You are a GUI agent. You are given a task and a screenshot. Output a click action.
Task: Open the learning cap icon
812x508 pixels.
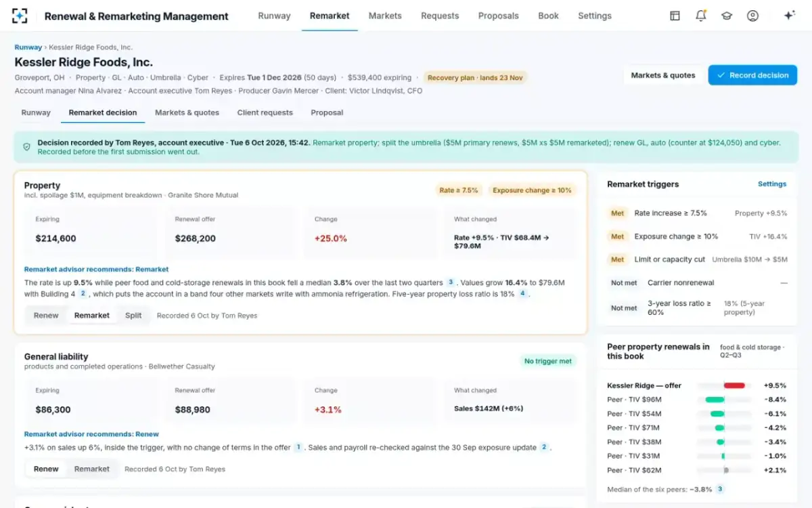[x=727, y=16]
